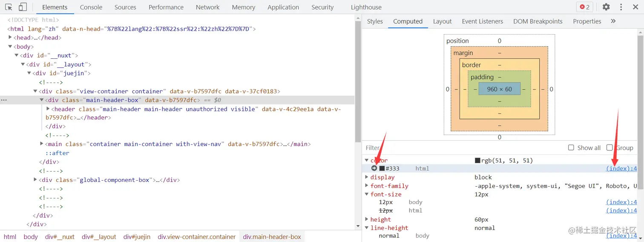Image resolution: width=644 pixels, height=242 pixels.
Task: Toggle the device toolbar icon
Action: click(x=23, y=7)
